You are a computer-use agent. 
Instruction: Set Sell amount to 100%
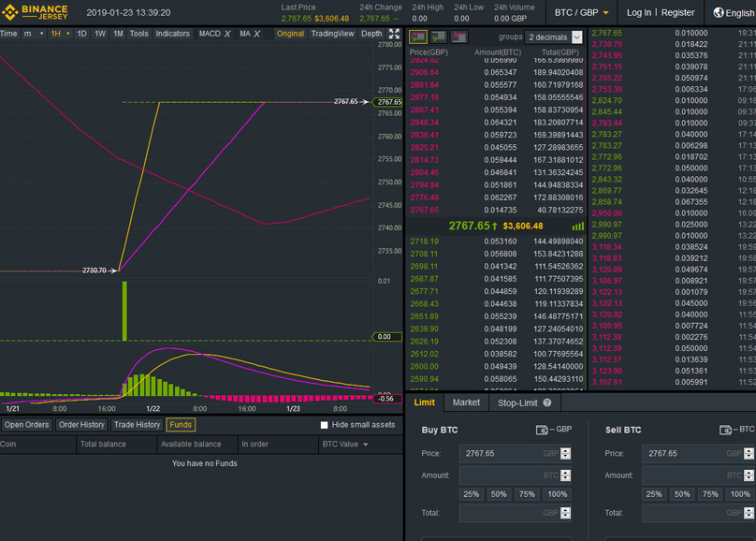(740, 494)
